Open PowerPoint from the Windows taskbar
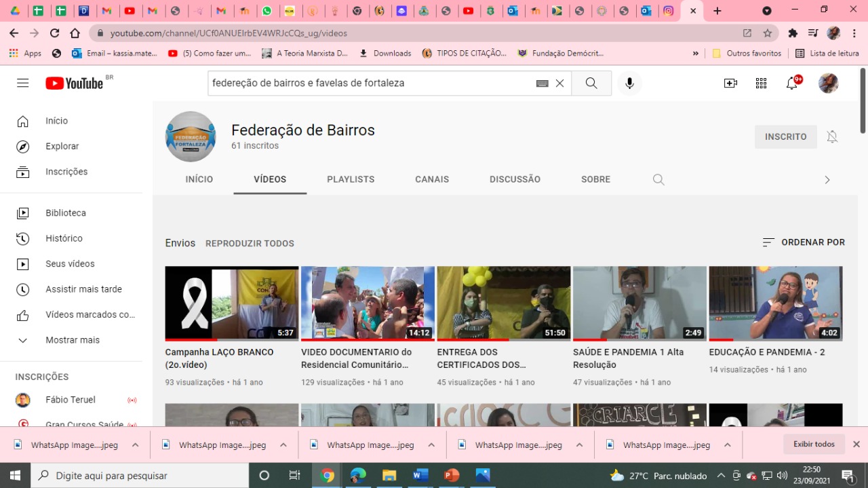Screen dimensions: 868x488 [x=451, y=475]
